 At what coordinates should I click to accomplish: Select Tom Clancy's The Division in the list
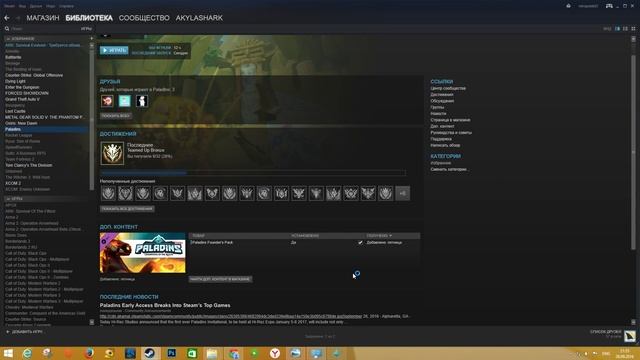[x=29, y=165]
